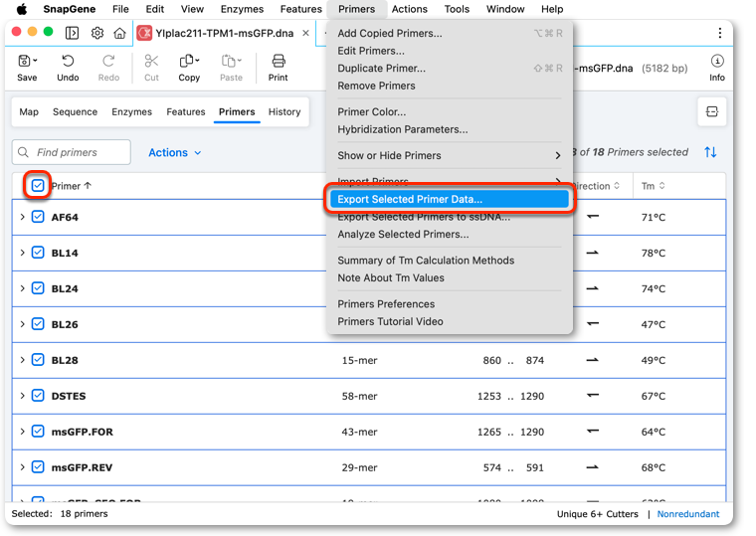Switch to the Map tab
The height and width of the screenshot is (536, 756).
tap(29, 111)
